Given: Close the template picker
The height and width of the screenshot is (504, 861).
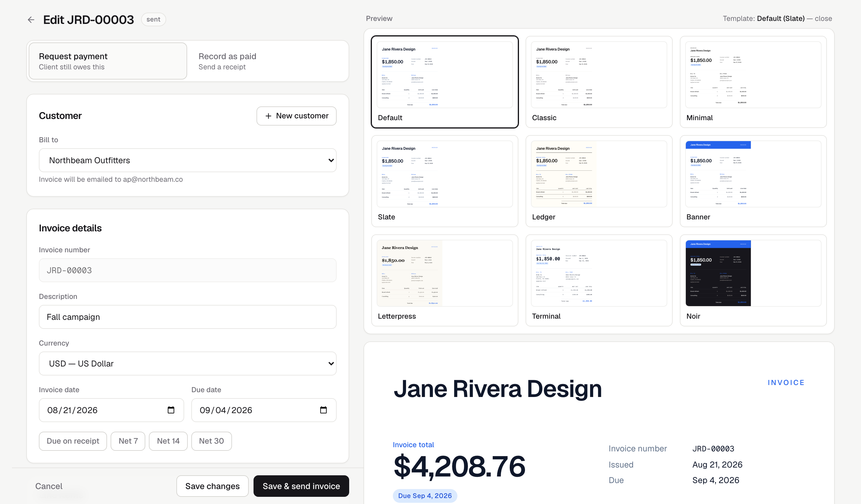Looking at the screenshot, I should click(823, 19).
